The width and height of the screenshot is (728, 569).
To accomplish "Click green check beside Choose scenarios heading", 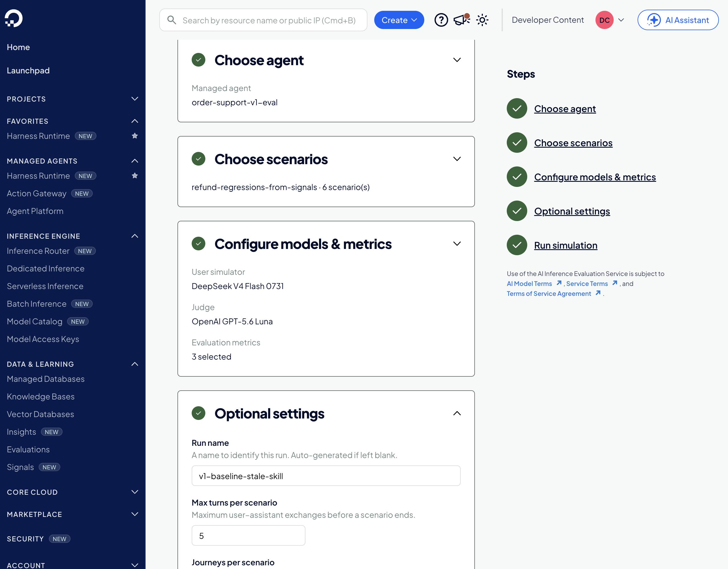I will click(x=198, y=159).
